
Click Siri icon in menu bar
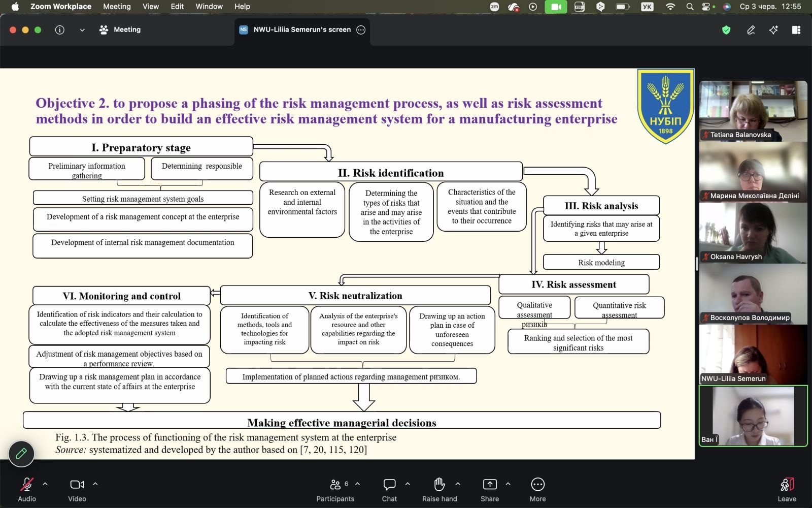point(727,7)
